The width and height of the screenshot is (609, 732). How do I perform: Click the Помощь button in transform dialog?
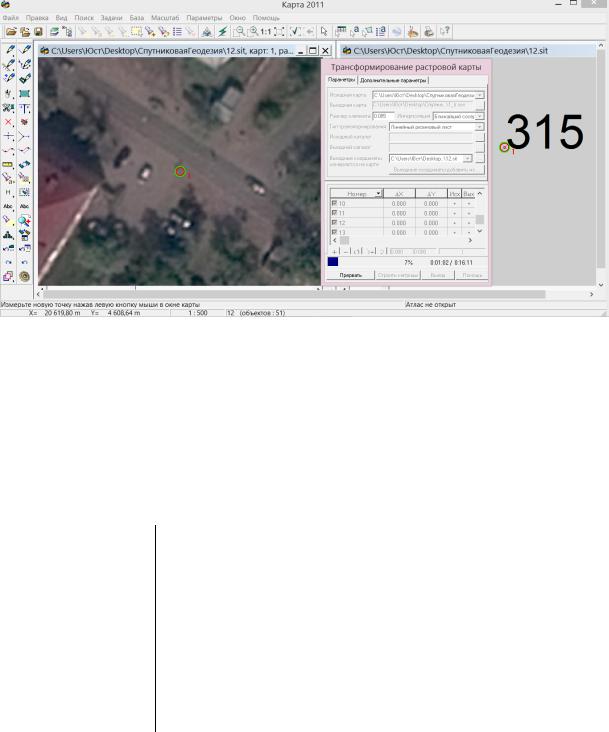pyautogui.click(x=472, y=275)
